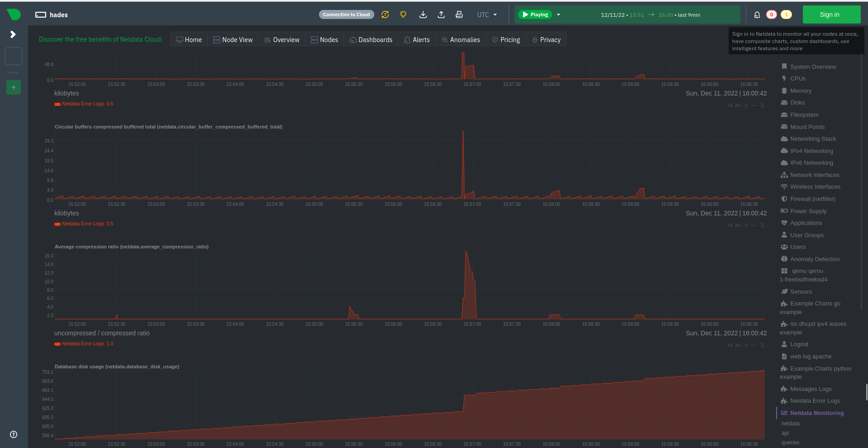Go to Applications section
This screenshot has height=448, width=868.
point(801,223)
